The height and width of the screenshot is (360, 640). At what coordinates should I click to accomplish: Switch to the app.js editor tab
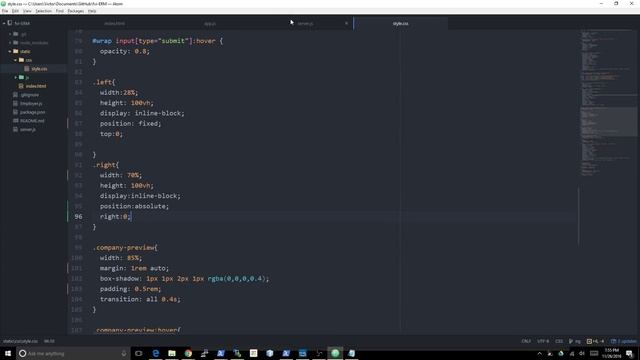[x=210, y=24]
